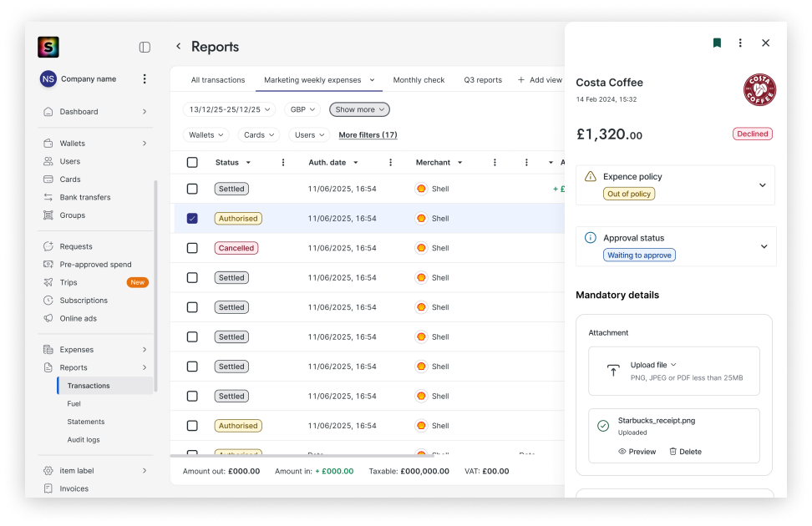812x526 pixels.
Task: Sort by Status column arrow
Action: (249, 163)
